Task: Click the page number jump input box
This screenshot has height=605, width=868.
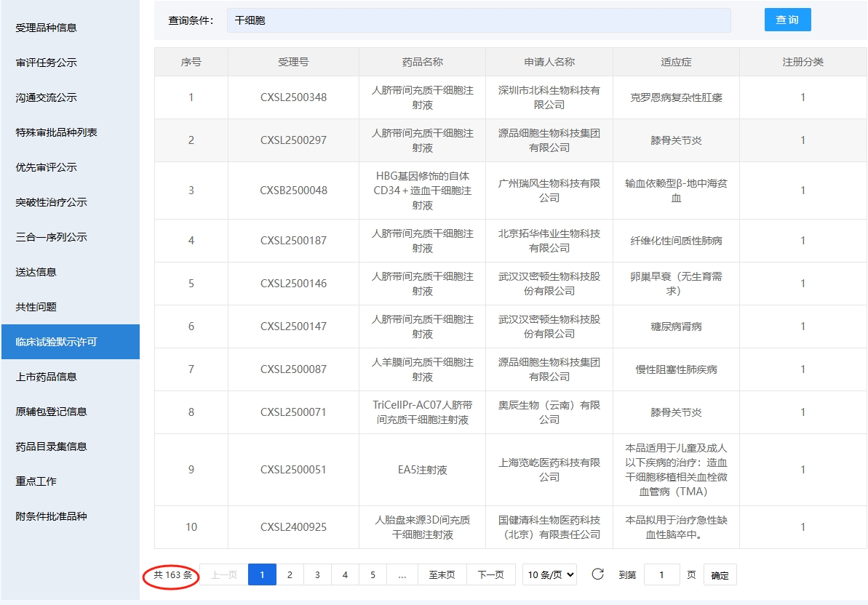Action: click(661, 574)
